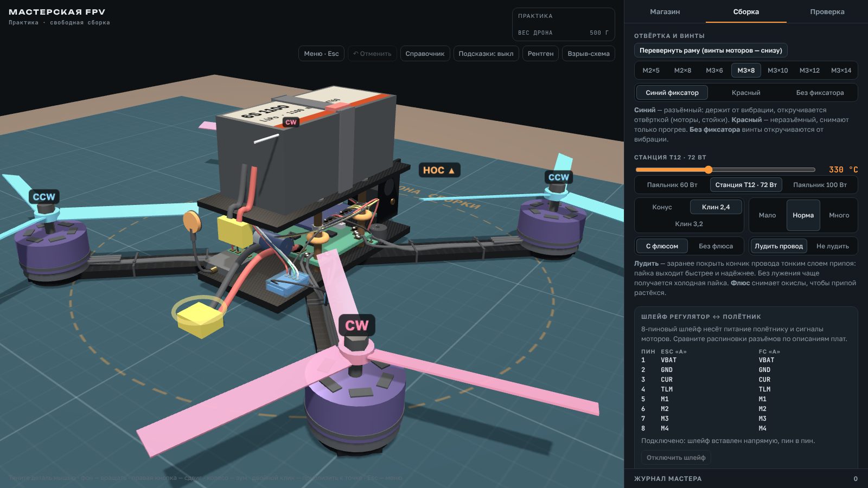Click the CCW label on left motor

tap(44, 197)
